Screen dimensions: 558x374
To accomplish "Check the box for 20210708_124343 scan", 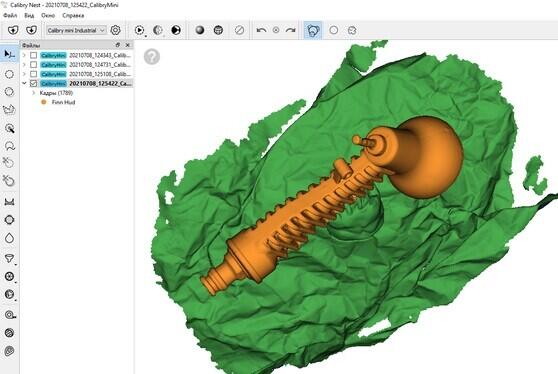I will (33, 55).
